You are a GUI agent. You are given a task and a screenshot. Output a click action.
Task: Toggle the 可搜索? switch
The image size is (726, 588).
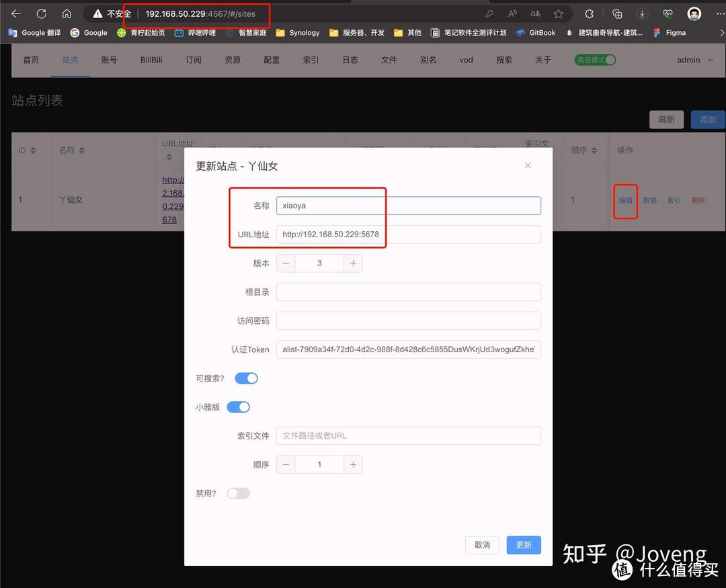coord(246,378)
